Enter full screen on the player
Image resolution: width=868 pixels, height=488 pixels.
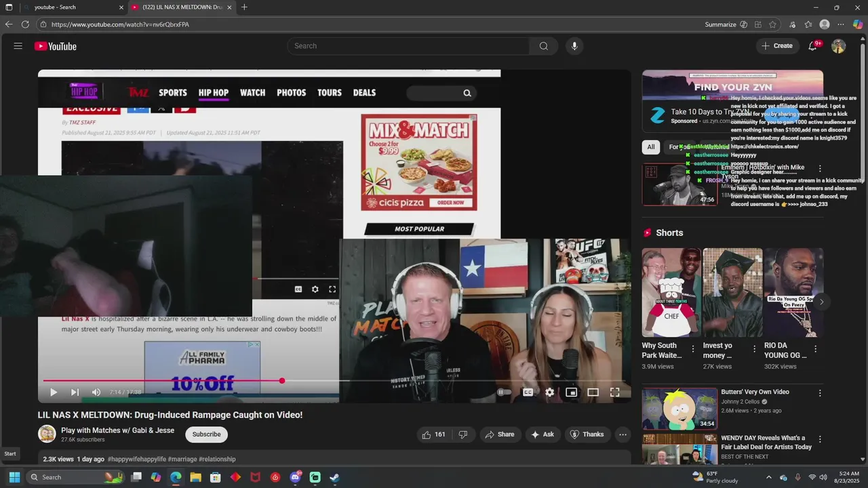[x=614, y=392]
